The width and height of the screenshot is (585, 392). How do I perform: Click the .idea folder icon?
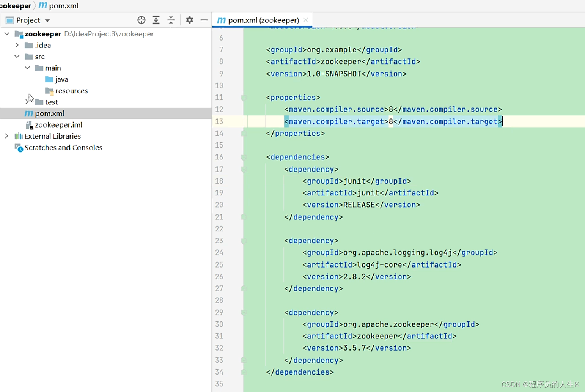(29, 45)
